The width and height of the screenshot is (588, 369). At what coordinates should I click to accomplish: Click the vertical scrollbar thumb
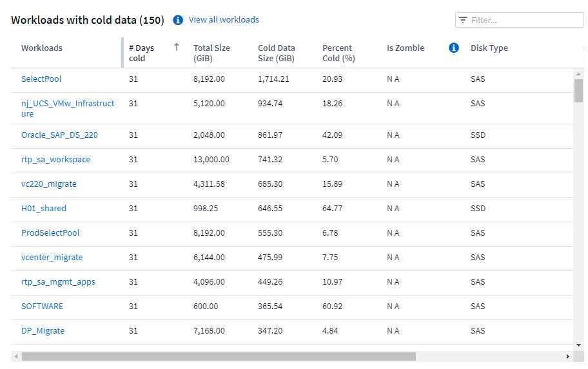pos(578,90)
